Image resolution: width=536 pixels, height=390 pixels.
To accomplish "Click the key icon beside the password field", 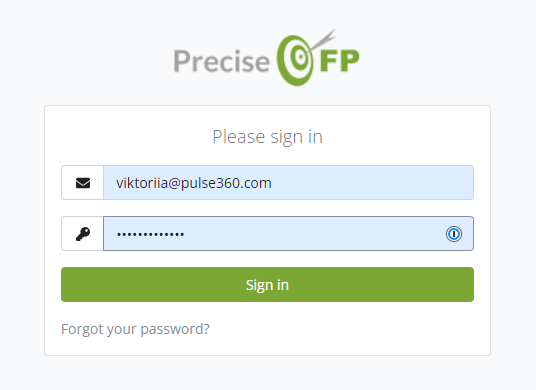I will point(83,234).
